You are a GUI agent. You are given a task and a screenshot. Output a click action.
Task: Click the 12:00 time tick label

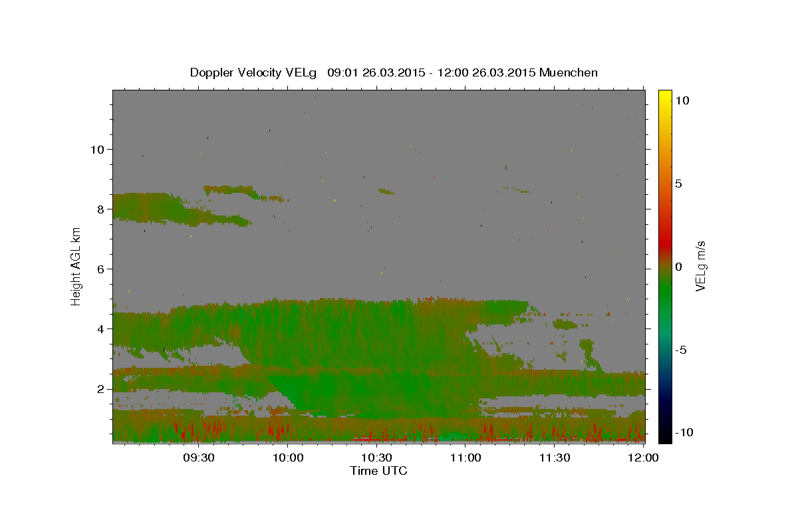click(x=643, y=458)
